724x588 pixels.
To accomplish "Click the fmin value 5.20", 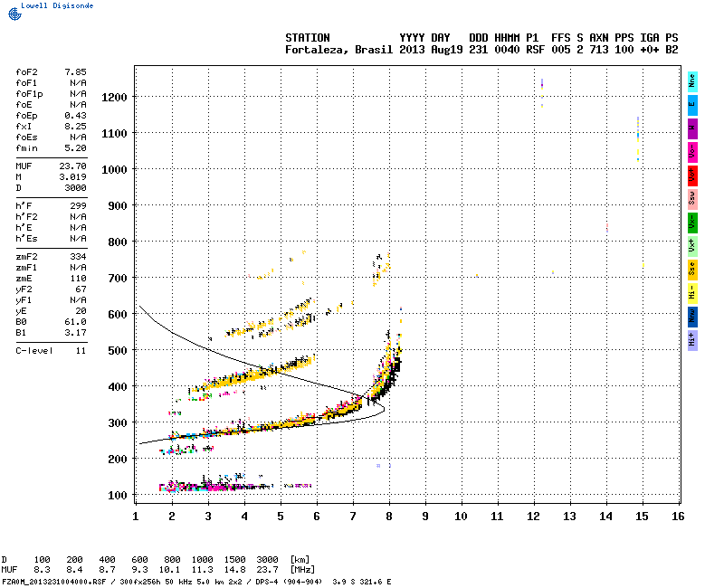I will click(75, 148).
